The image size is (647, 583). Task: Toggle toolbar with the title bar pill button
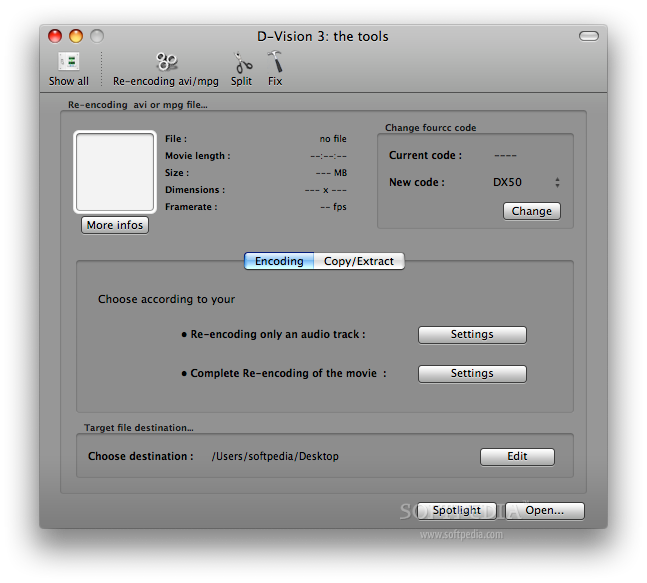click(589, 36)
